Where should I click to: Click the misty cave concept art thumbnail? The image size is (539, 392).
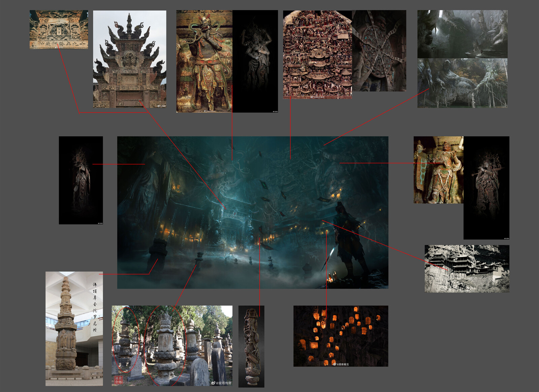point(463,34)
